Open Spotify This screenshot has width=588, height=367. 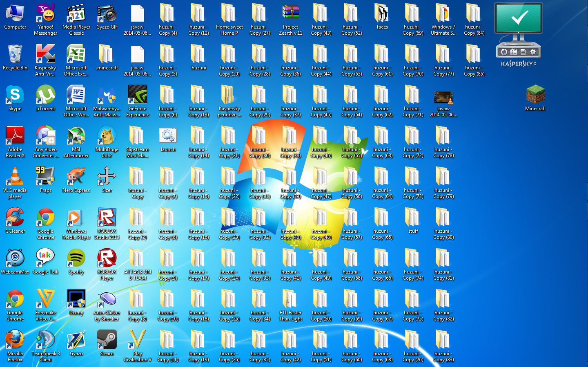click(76, 262)
